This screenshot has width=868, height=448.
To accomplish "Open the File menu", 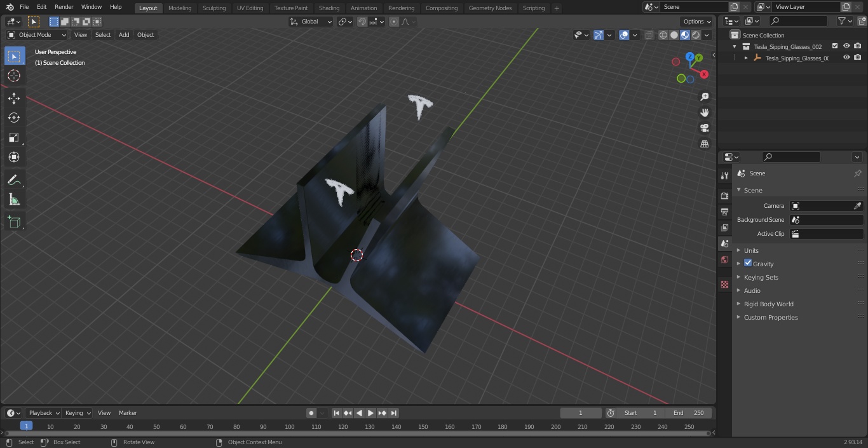I will [x=24, y=7].
